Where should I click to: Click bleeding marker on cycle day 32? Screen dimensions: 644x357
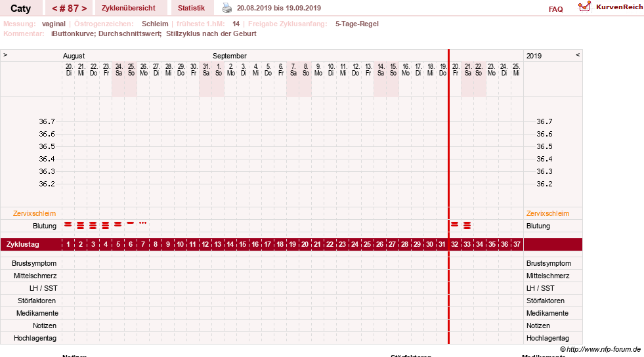click(455, 224)
